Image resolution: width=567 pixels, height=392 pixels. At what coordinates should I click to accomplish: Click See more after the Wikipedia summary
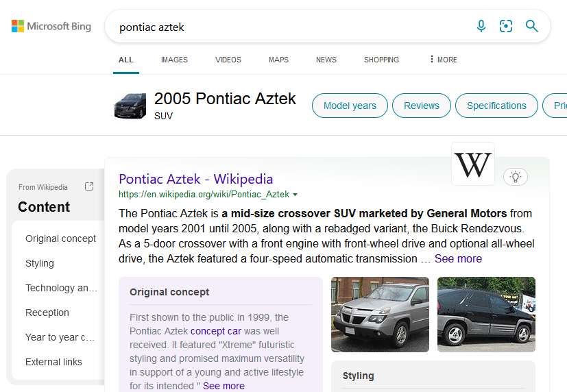click(458, 258)
